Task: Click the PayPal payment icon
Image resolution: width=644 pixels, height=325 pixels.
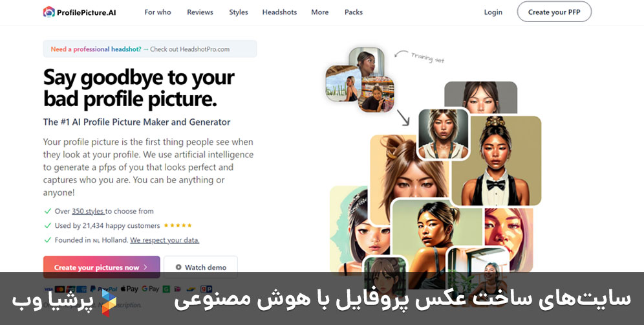Action: tap(103, 289)
